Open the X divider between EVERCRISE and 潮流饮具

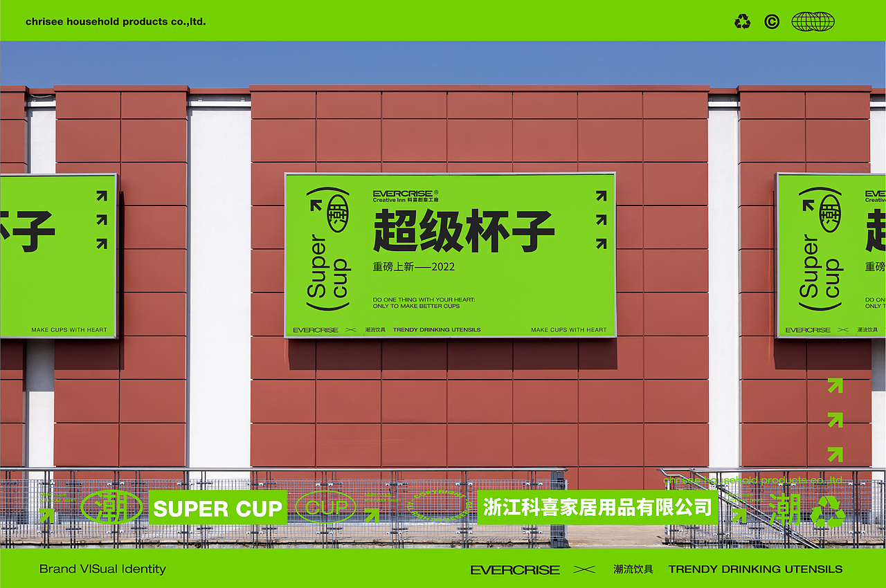pos(584,569)
